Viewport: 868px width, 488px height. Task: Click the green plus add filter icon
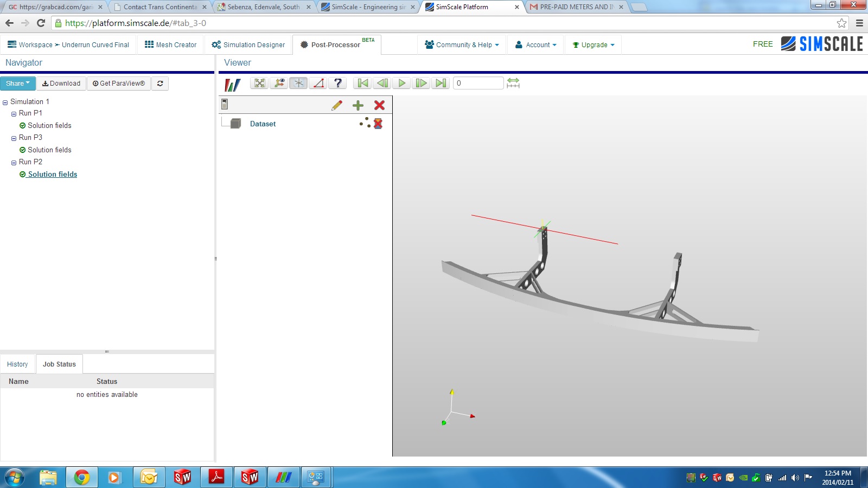[x=358, y=105]
